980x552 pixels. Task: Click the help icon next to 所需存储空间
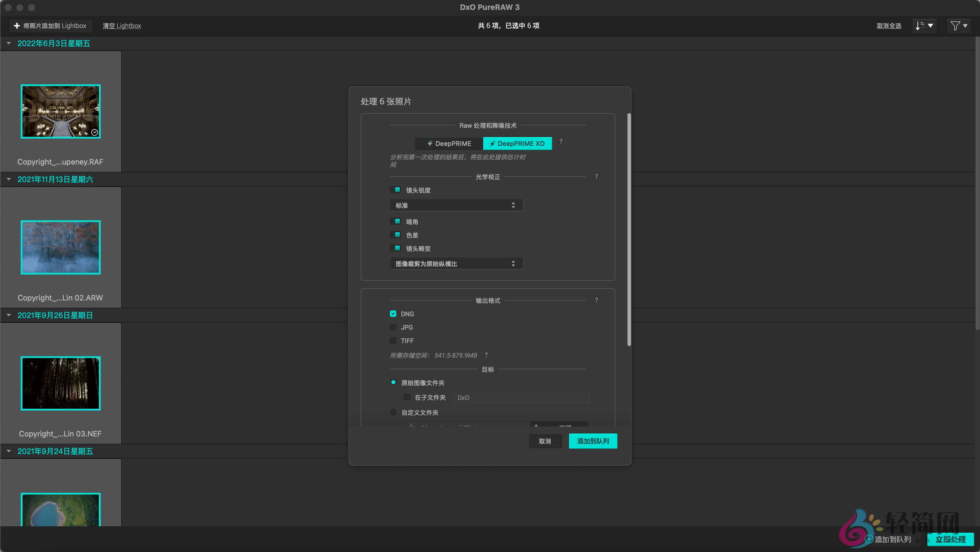486,355
